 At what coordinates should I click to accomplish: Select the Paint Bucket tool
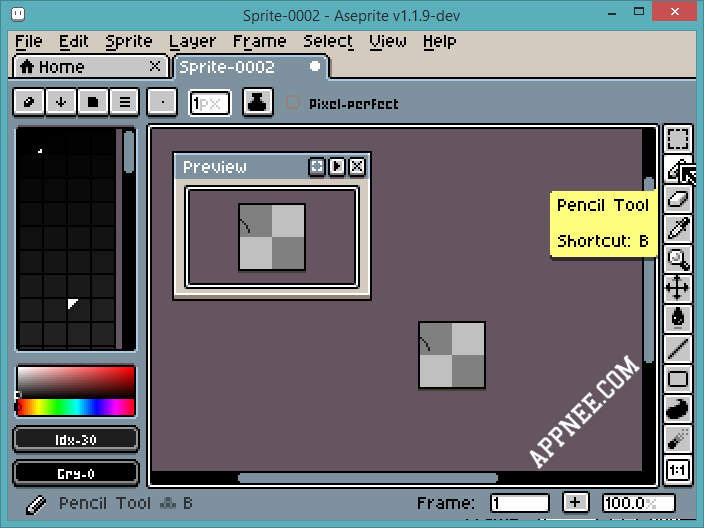click(678, 318)
